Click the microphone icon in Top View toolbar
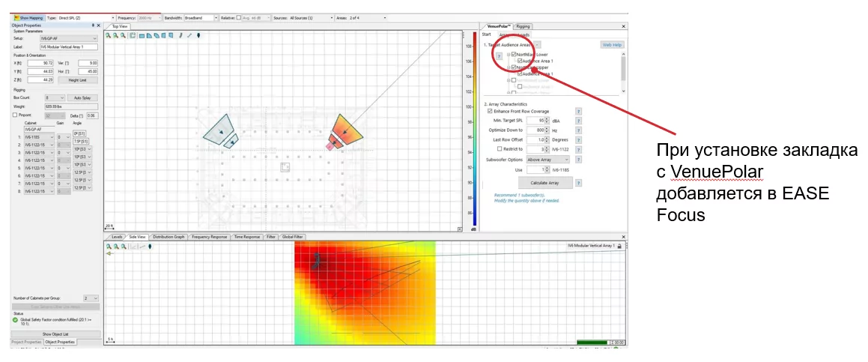 (198, 35)
